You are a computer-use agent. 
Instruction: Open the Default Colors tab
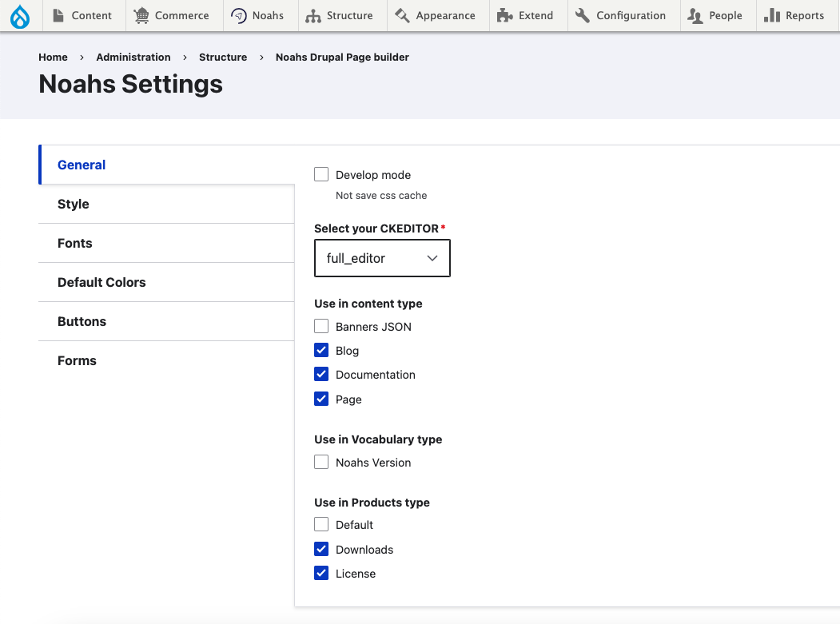[166, 282]
